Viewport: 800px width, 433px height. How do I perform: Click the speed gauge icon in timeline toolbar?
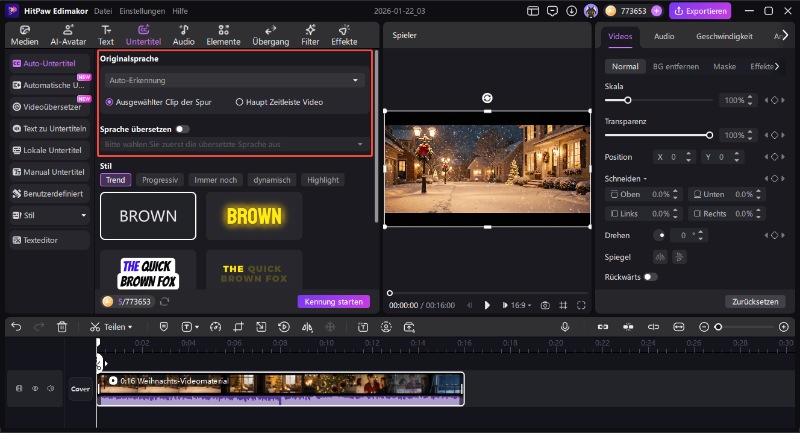coord(216,327)
